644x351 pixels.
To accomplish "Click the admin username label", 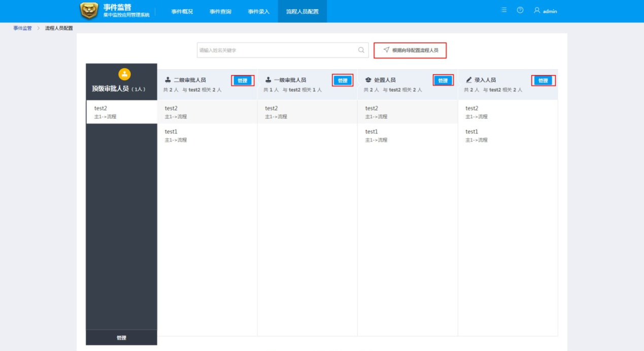I will (x=550, y=11).
